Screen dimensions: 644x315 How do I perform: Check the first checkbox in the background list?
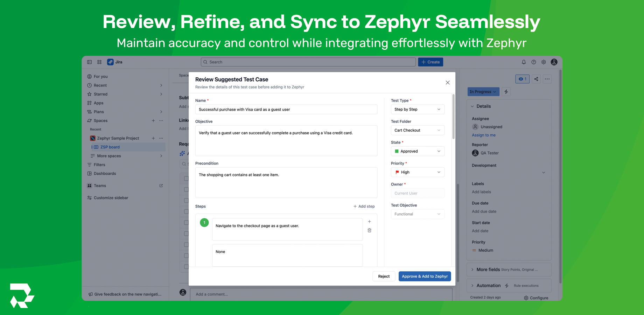[186, 178]
